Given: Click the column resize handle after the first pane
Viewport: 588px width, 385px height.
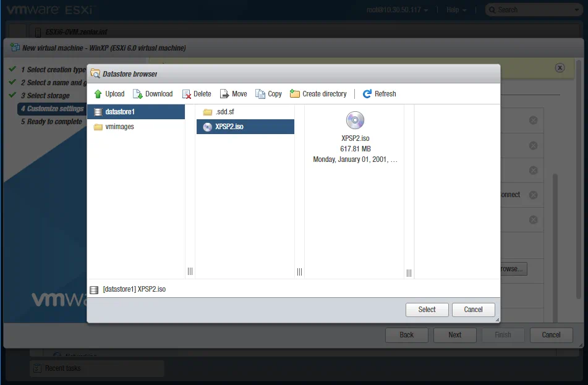Looking at the screenshot, I should pyautogui.click(x=190, y=272).
